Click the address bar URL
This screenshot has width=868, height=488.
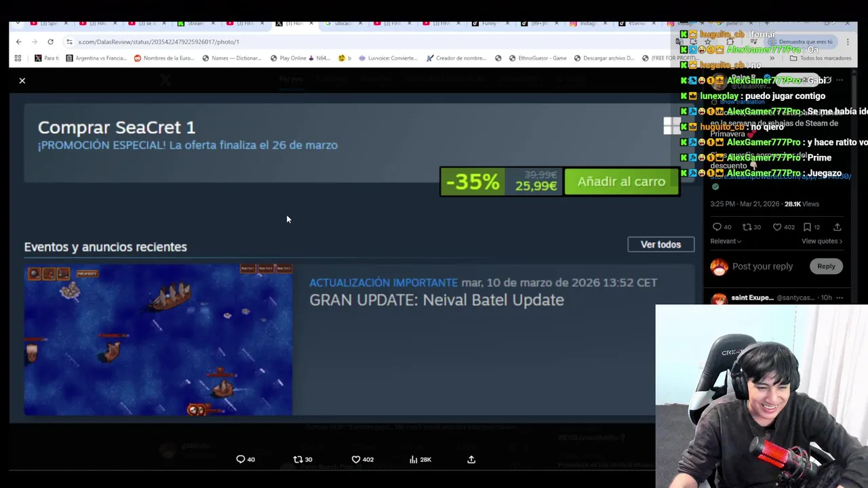(159, 41)
